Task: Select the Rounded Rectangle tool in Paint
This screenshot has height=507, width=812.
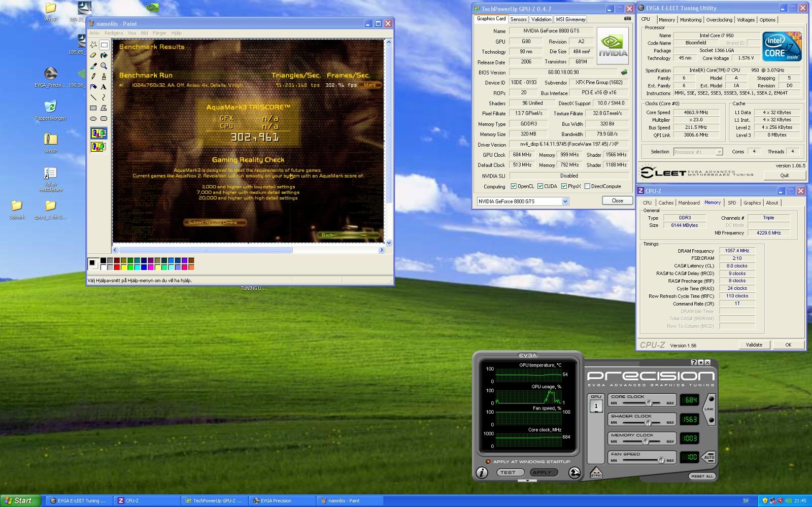Action: pyautogui.click(x=104, y=118)
